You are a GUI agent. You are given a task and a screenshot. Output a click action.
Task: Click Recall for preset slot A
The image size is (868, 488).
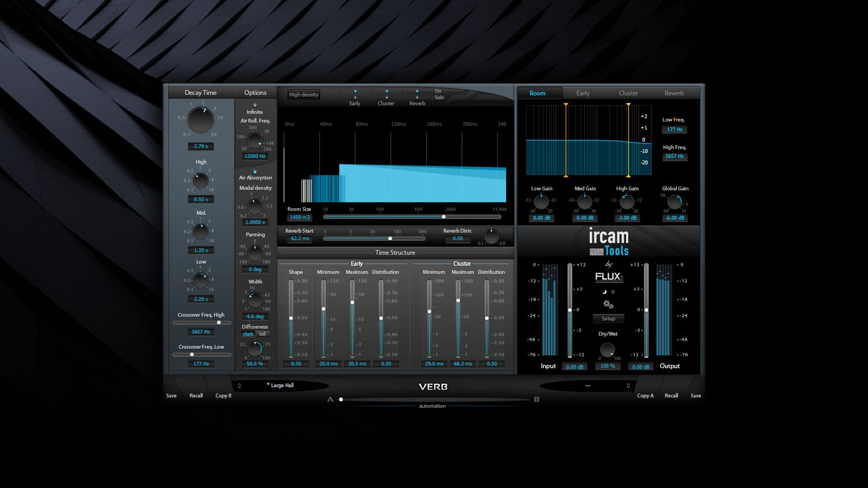coord(196,396)
